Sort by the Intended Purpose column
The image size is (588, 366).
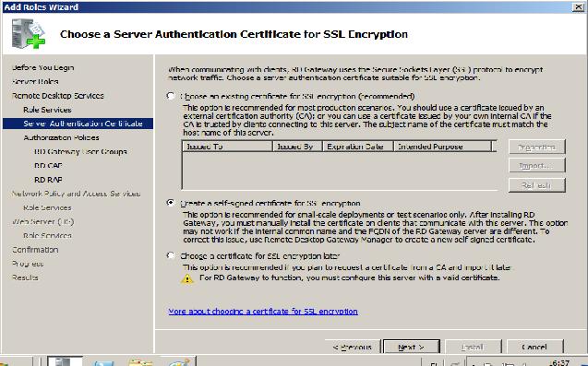point(442,147)
